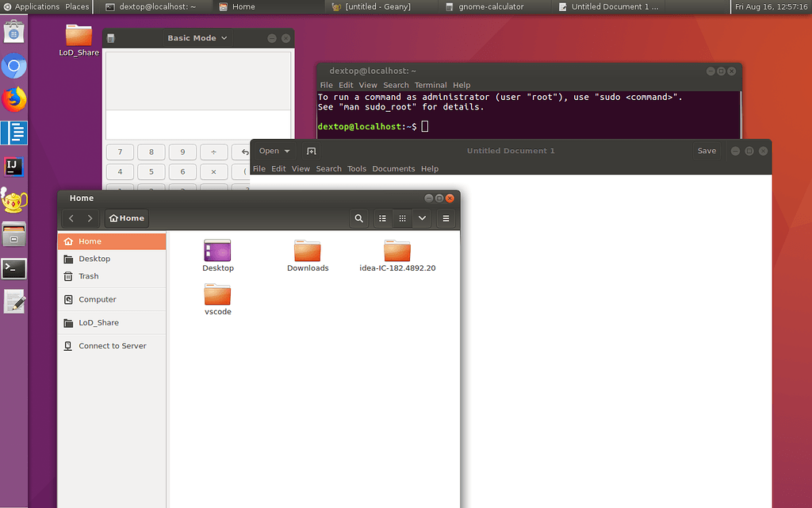The width and height of the screenshot is (812, 508).
Task: Click the back navigation arrow in file manager
Action: click(71, 218)
